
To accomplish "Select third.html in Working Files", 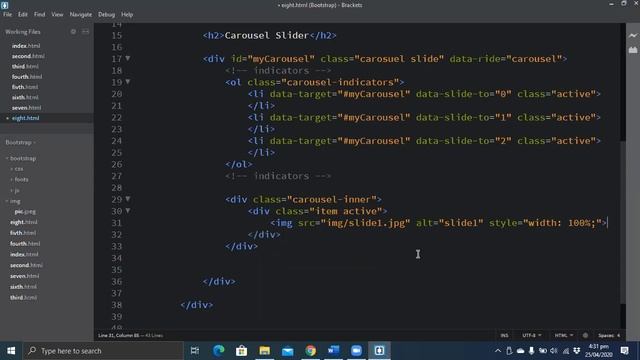I will (x=25, y=66).
